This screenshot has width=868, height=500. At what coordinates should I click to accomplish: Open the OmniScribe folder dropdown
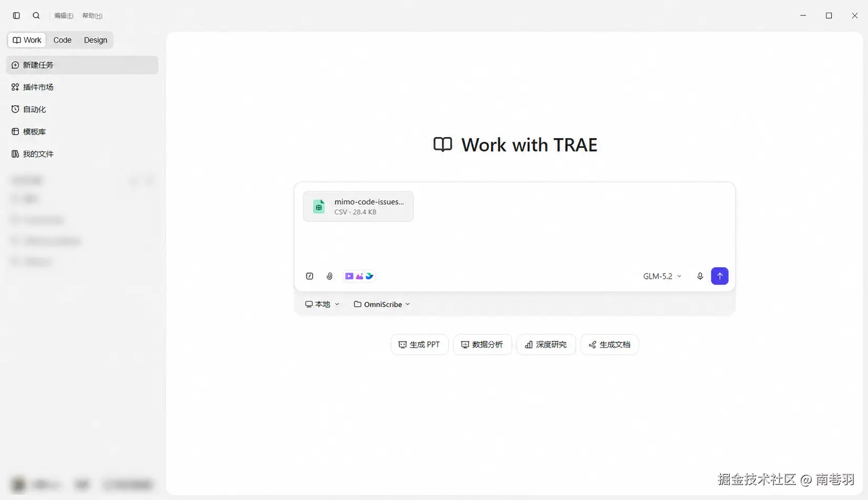click(382, 305)
